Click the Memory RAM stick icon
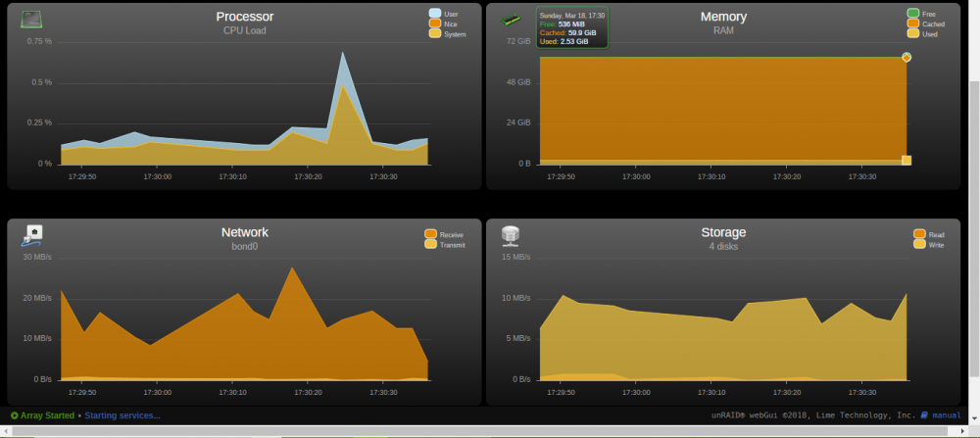Image resolution: width=980 pixels, height=438 pixels. [x=510, y=19]
